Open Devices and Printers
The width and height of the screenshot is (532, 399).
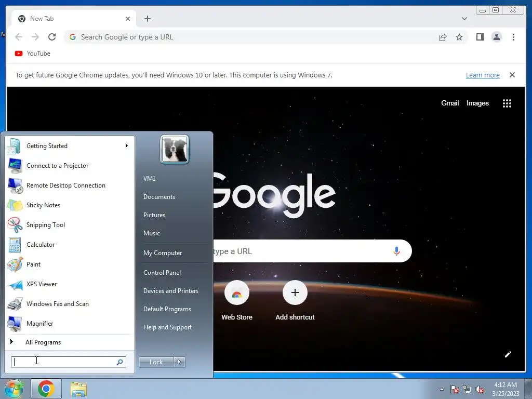(170, 291)
